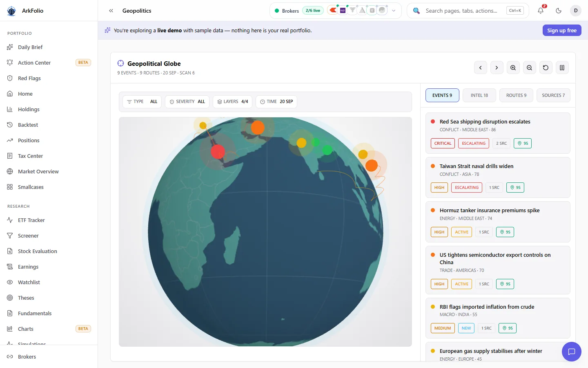Open the RBI flags imported inflation event
The height and width of the screenshot is (368, 588).
tap(498, 318)
